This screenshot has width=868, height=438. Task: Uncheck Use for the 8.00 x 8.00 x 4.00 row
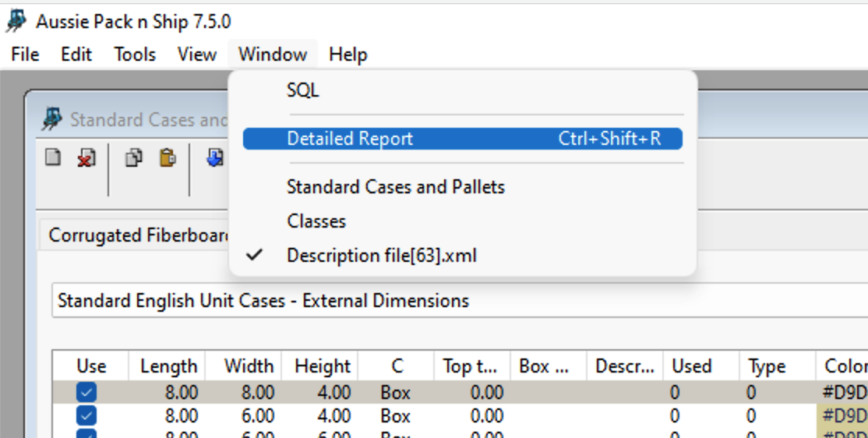click(x=86, y=393)
